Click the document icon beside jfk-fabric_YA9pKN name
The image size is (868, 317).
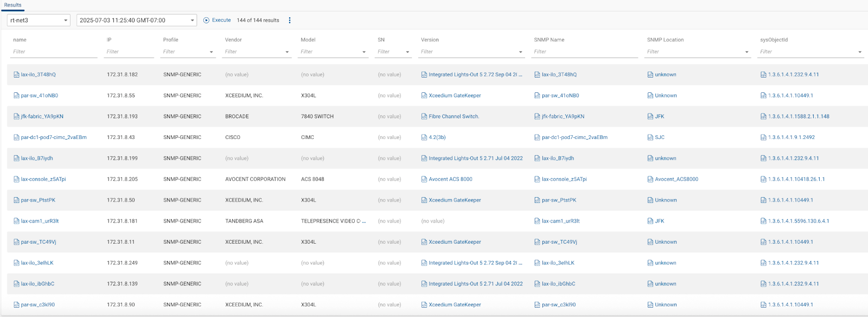pyautogui.click(x=16, y=117)
